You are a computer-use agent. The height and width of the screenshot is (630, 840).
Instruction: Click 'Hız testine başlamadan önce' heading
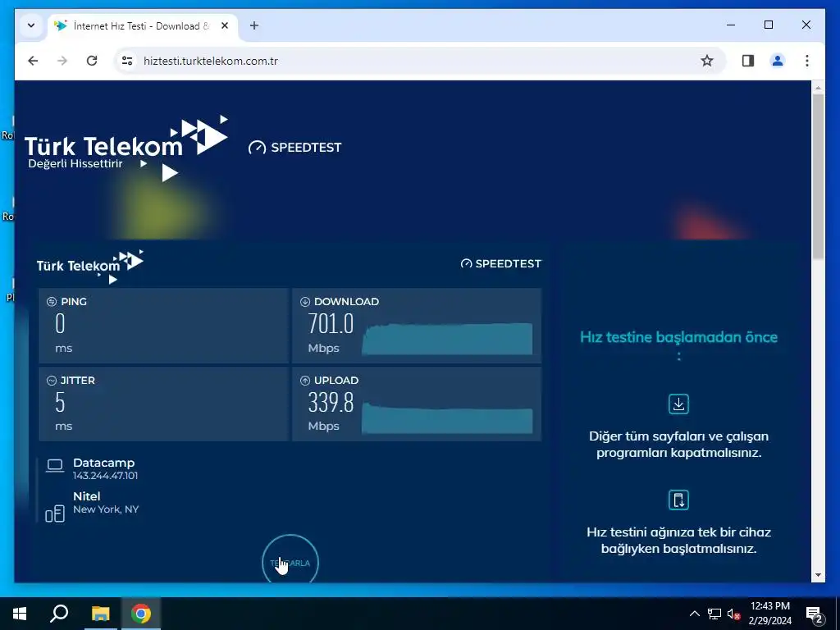pyautogui.click(x=678, y=337)
